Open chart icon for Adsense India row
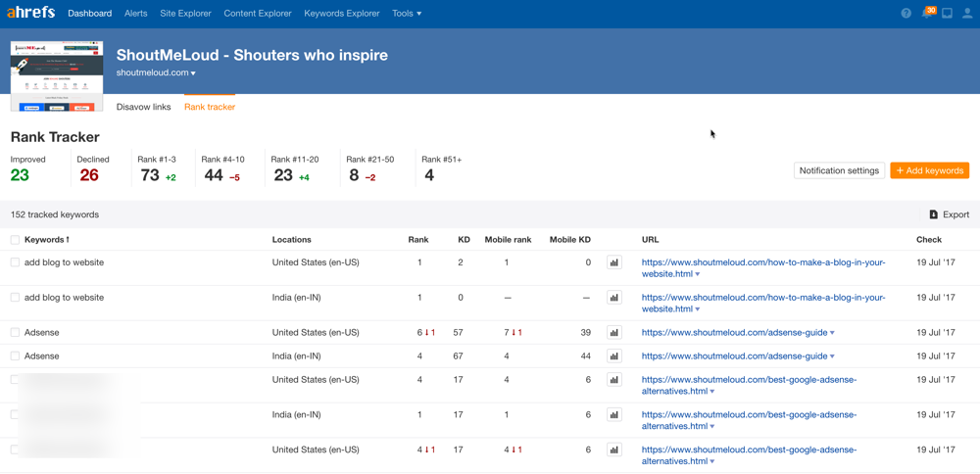980x474 pixels. click(613, 355)
